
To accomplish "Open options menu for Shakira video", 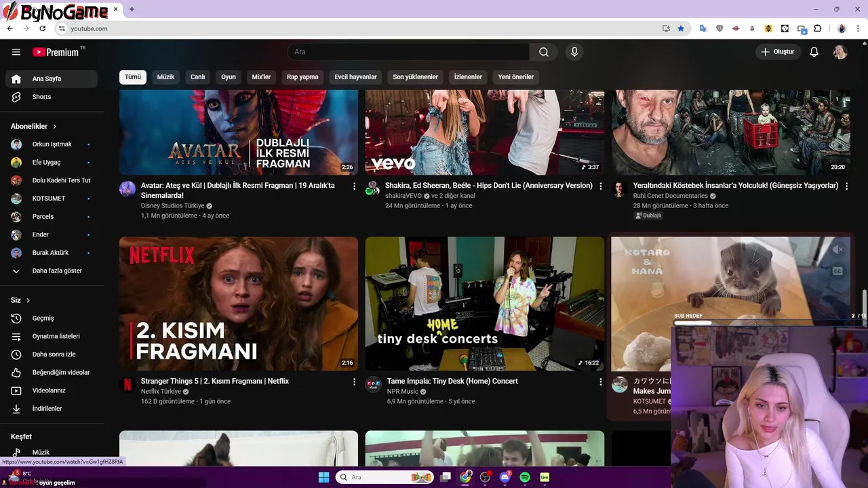I will [600, 186].
